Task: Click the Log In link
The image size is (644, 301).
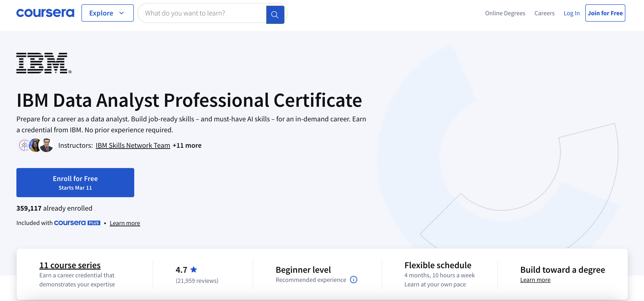Action: coord(571,13)
